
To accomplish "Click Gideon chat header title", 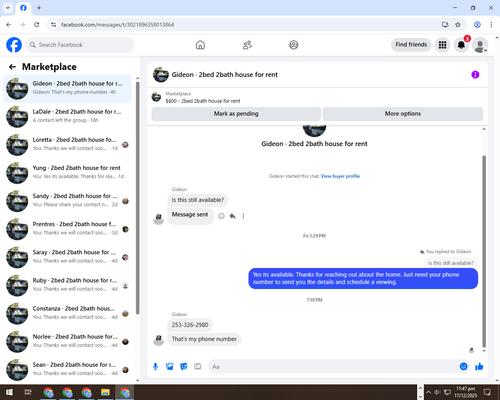I will click(224, 75).
